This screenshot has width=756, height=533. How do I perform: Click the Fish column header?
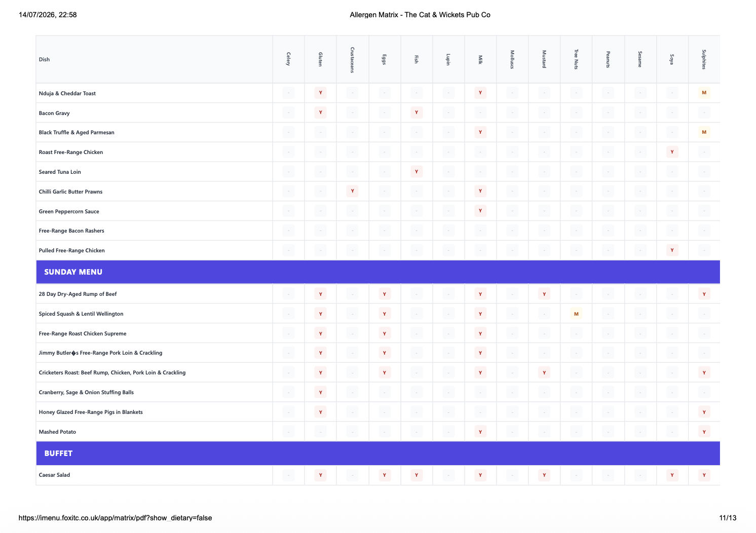[x=417, y=59]
